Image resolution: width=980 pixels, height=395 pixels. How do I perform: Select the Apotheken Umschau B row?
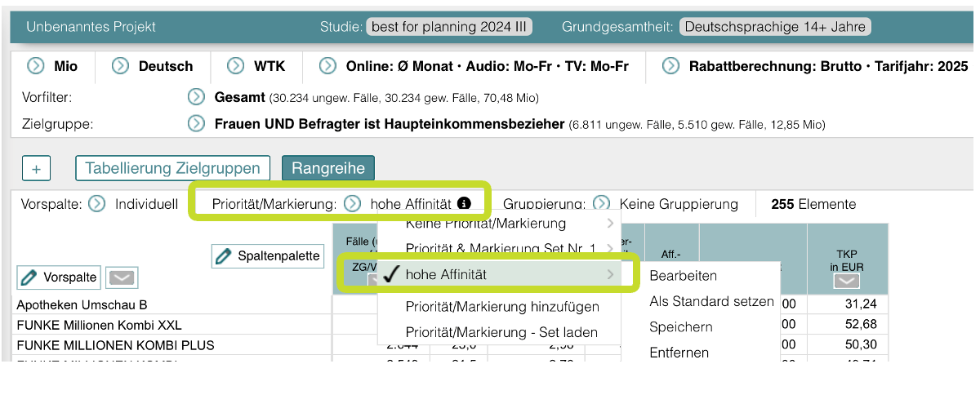(x=82, y=304)
